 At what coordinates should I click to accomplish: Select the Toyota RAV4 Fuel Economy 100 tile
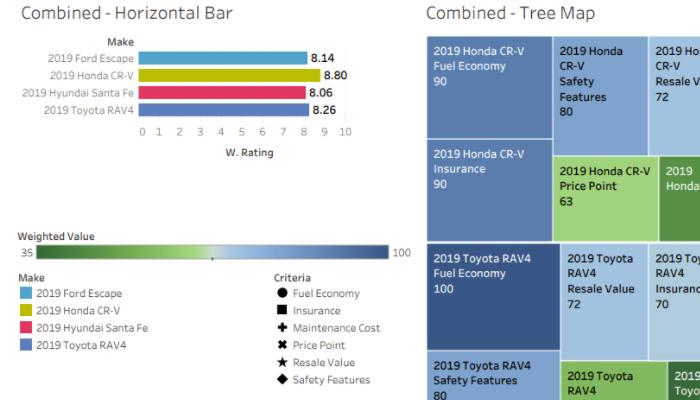(493, 297)
